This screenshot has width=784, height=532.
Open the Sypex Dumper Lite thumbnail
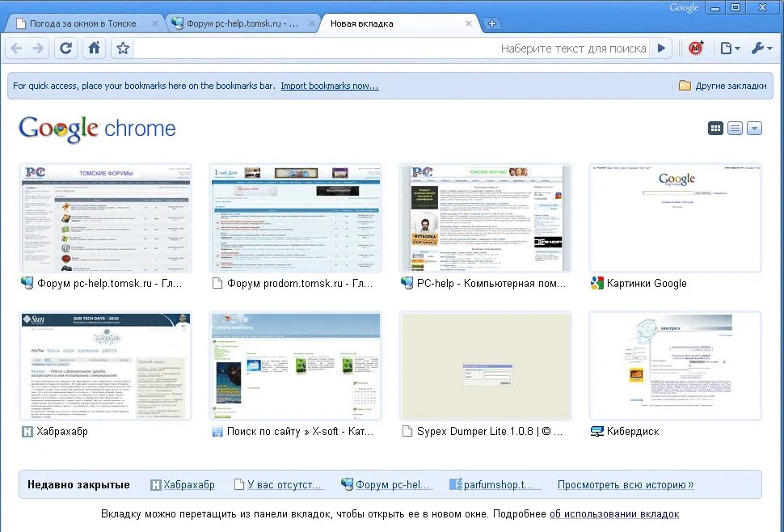(486, 366)
